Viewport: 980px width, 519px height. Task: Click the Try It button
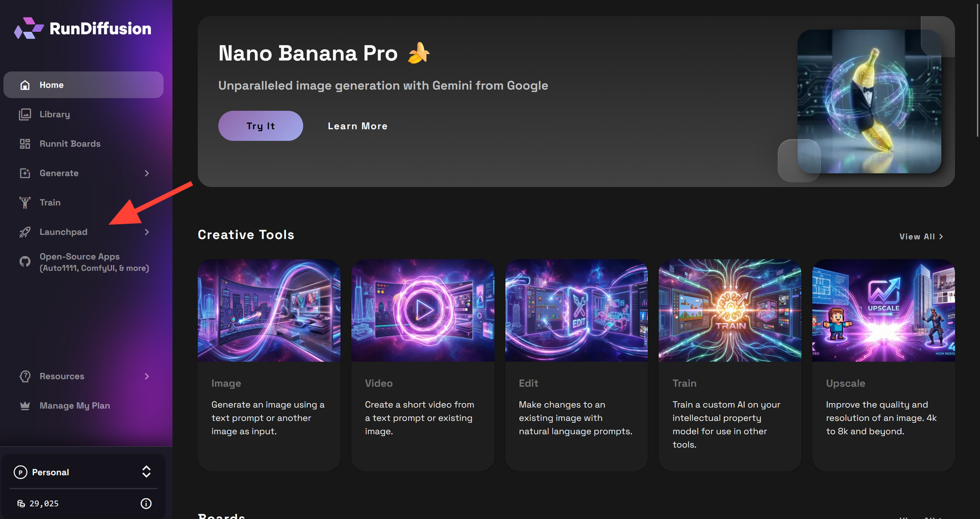(260, 126)
